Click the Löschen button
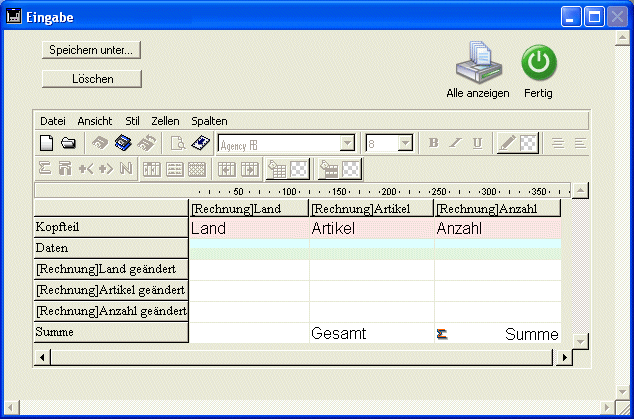This screenshot has height=419, width=634. pyautogui.click(x=92, y=78)
